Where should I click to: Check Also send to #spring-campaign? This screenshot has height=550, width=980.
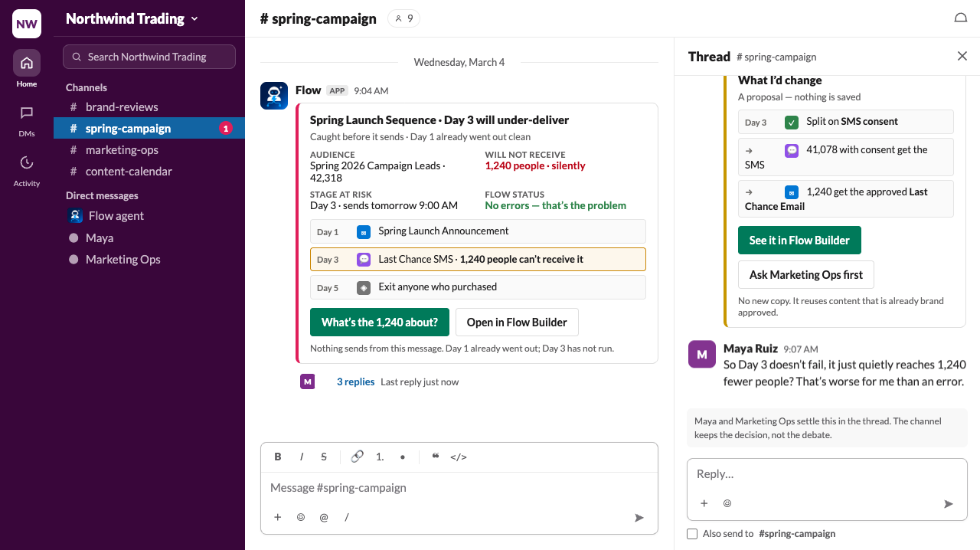pyautogui.click(x=692, y=534)
